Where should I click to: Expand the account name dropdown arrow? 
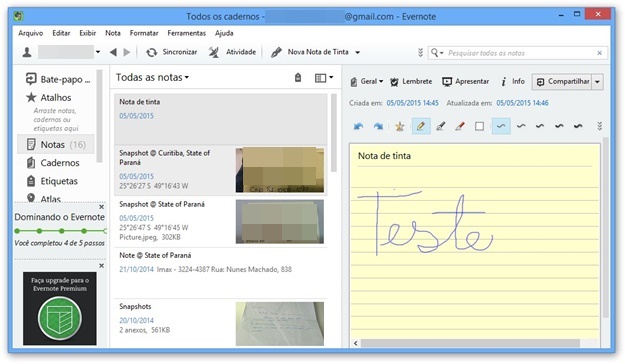point(98,52)
